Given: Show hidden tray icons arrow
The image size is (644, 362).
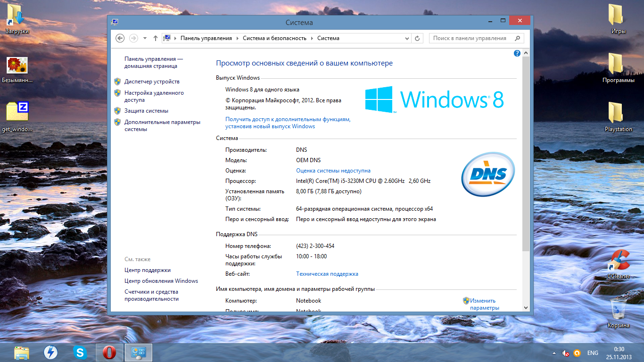Looking at the screenshot, I should [554, 353].
